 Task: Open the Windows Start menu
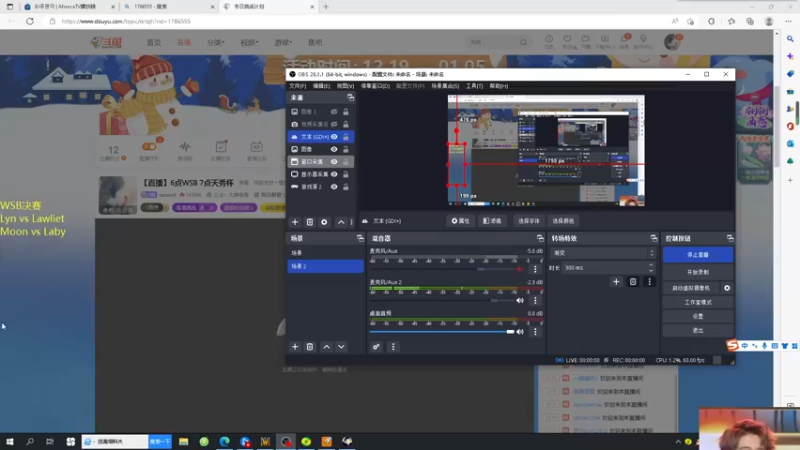[x=10, y=441]
